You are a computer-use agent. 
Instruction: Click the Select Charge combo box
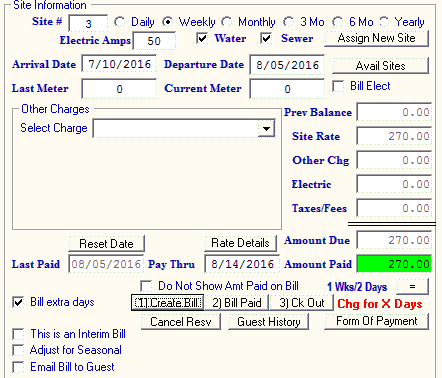[x=184, y=128]
